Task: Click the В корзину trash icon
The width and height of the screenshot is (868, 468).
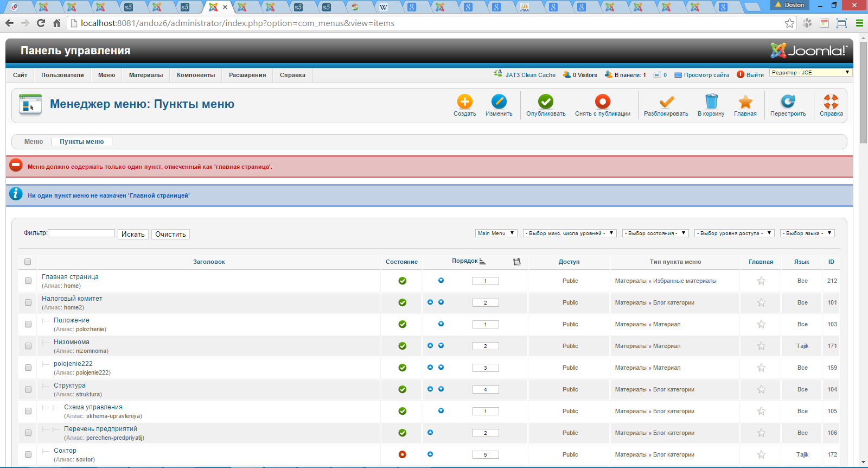Action: click(711, 102)
